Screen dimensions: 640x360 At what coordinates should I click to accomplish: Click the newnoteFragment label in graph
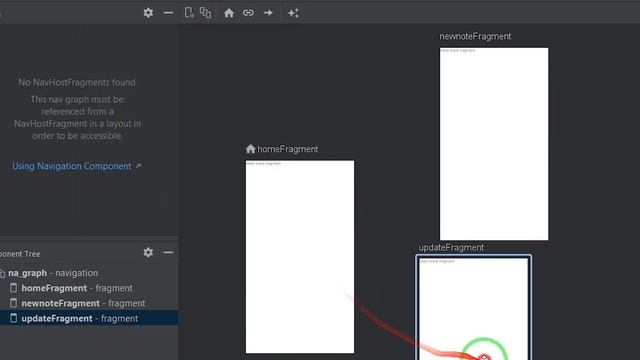coord(475,36)
